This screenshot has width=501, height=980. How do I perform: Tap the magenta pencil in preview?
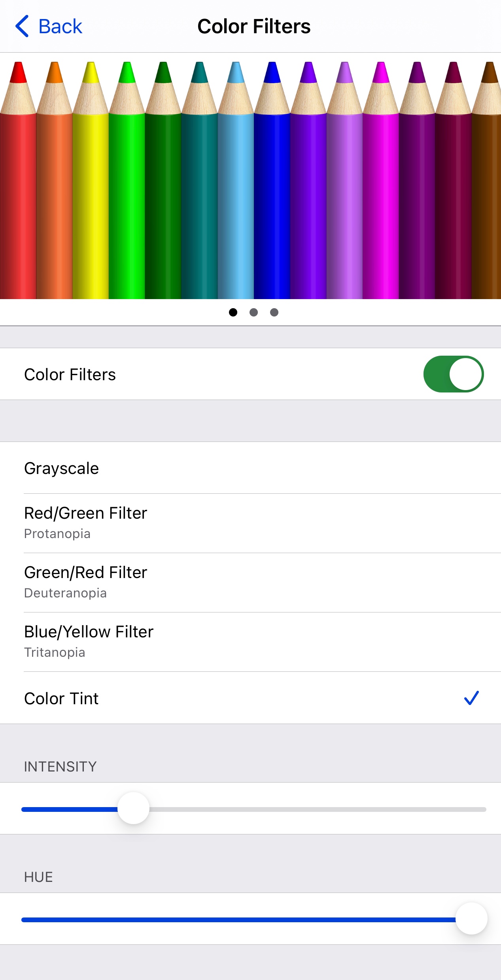tap(381, 180)
